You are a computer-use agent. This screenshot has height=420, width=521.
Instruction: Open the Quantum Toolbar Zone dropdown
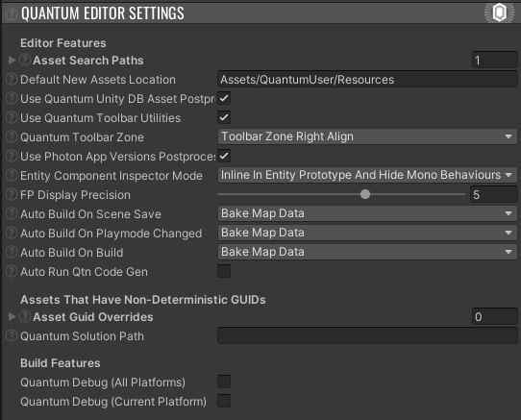point(367,136)
